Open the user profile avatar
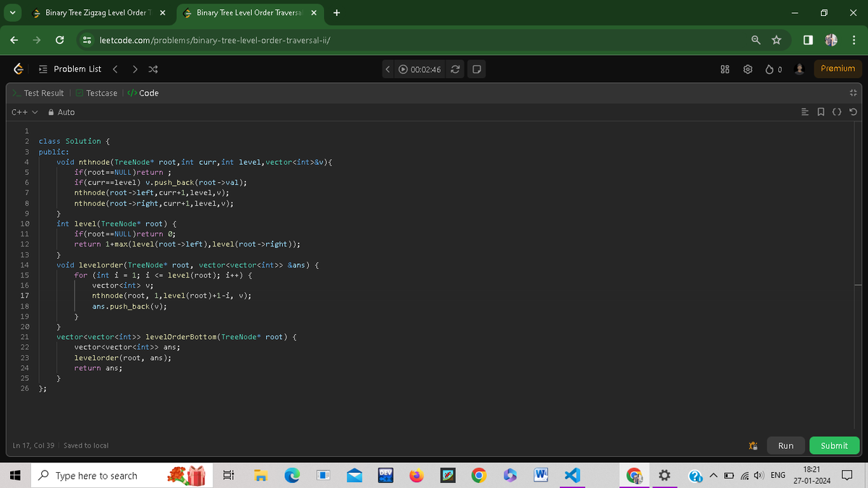868x488 pixels. click(x=800, y=69)
